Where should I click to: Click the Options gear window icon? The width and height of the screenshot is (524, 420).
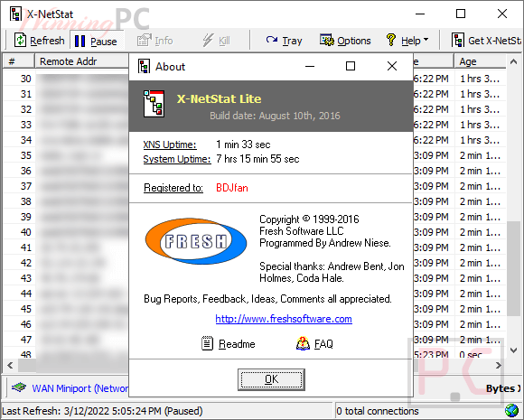click(327, 40)
